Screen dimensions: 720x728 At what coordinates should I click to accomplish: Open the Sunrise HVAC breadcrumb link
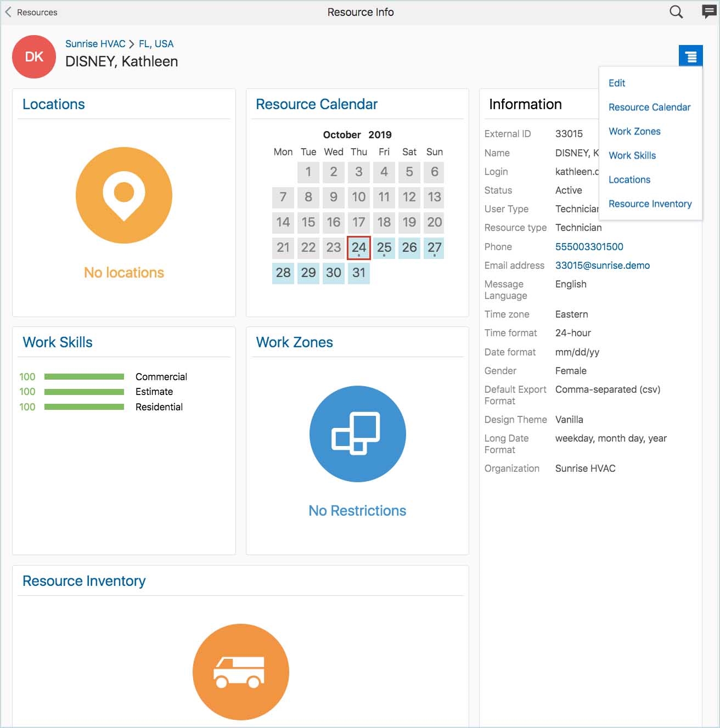click(95, 43)
